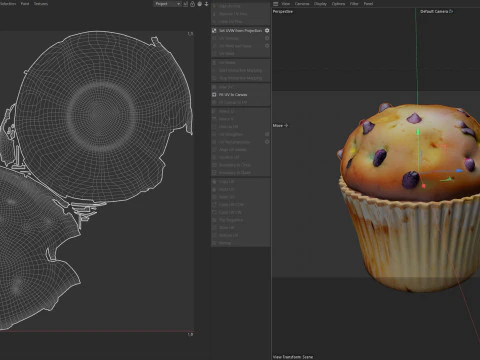Image resolution: width=480 pixels, height=360 pixels.
Task: Click the lock icon beside Project dropdown
Action: (x=192, y=4)
